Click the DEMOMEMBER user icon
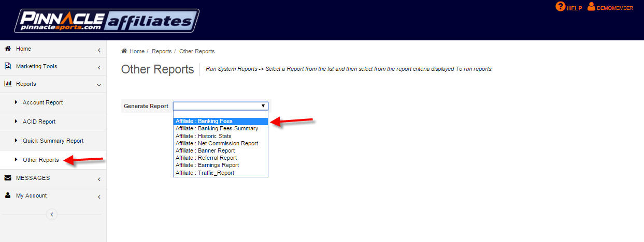The width and height of the screenshot is (644, 242). 591,7
